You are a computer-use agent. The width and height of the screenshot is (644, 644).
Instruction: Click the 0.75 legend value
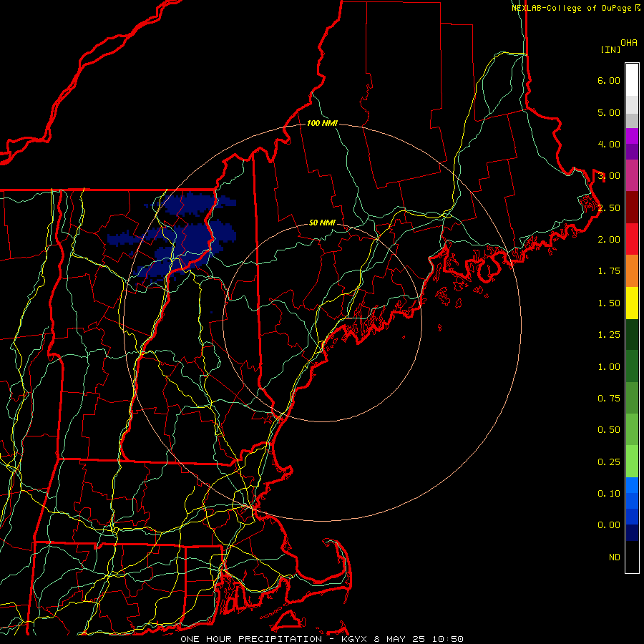pyautogui.click(x=609, y=399)
